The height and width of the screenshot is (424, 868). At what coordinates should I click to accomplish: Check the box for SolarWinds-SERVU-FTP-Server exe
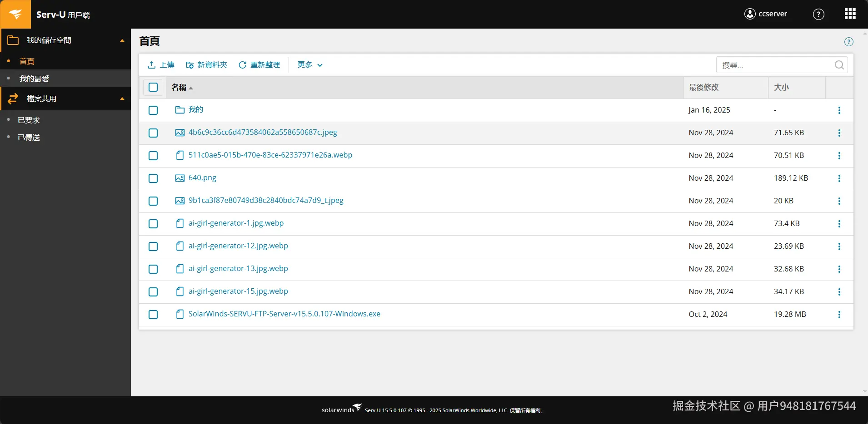[x=153, y=315]
